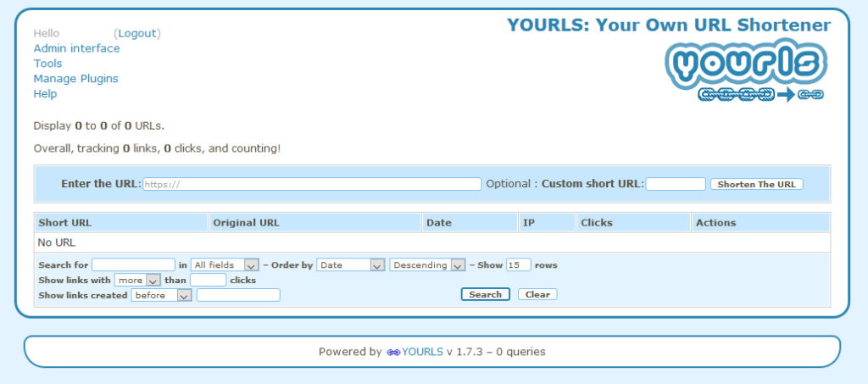Open the Admin interface page

pyautogui.click(x=76, y=48)
